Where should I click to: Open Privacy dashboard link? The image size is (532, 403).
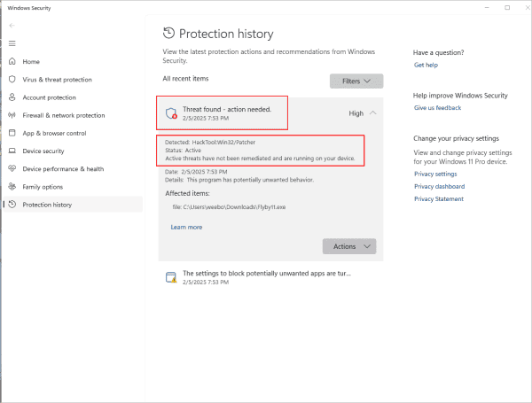point(440,186)
